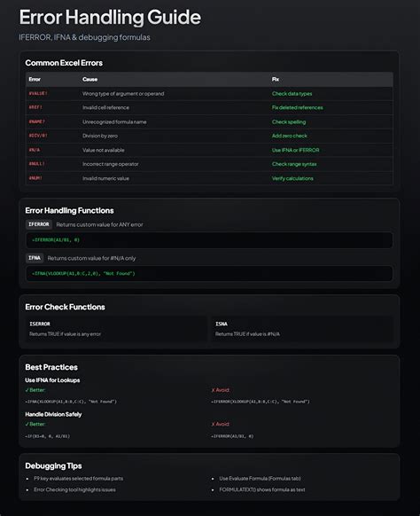Click the red Avoid X under Use IFNA
The width and height of the screenshot is (420, 516).
221,390
